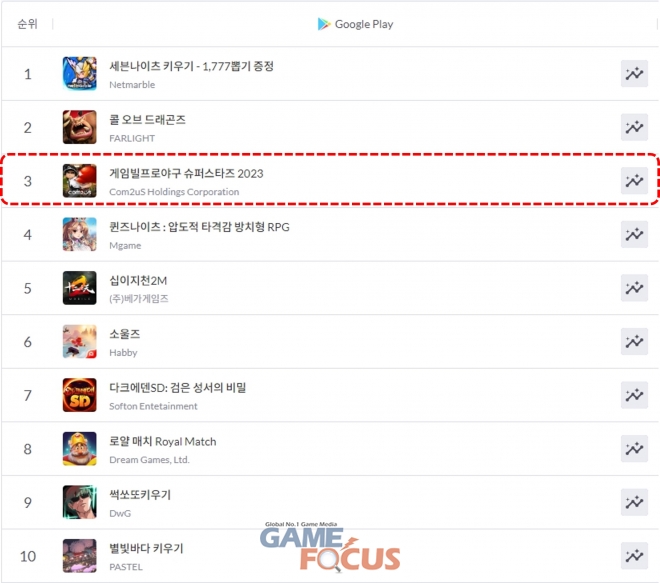Open trend chart for 세븐나이츠 키우기

point(634,74)
